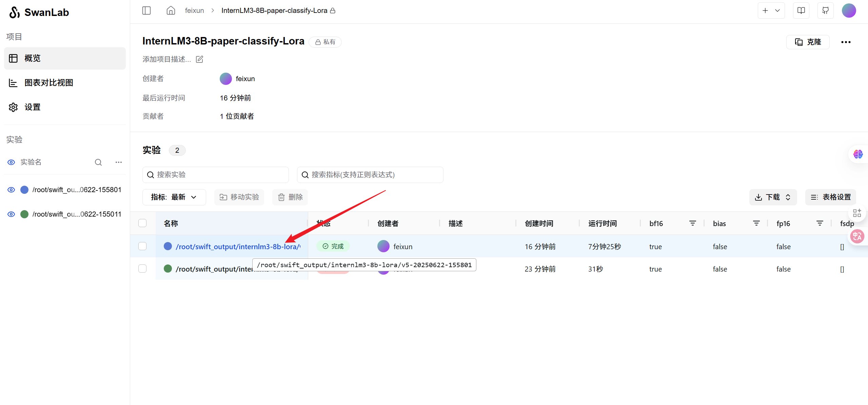
Task: Click the 创建时间 column header
Action: pos(539,223)
